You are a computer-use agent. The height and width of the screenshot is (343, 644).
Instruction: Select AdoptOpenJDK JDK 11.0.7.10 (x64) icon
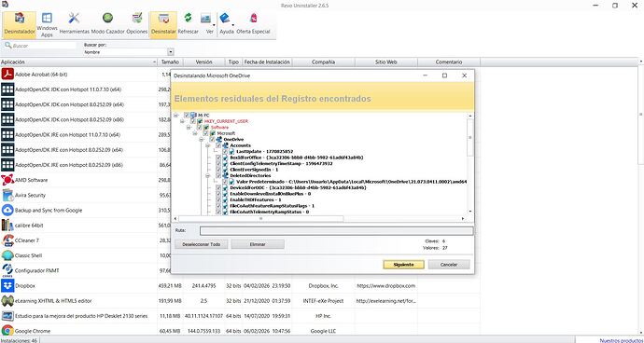[7, 89]
